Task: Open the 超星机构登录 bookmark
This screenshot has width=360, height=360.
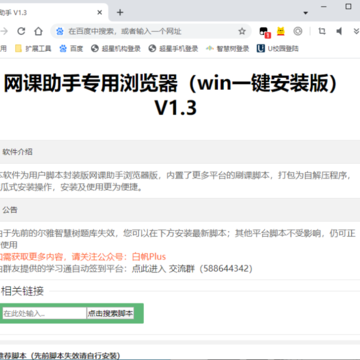Action: click(x=116, y=49)
